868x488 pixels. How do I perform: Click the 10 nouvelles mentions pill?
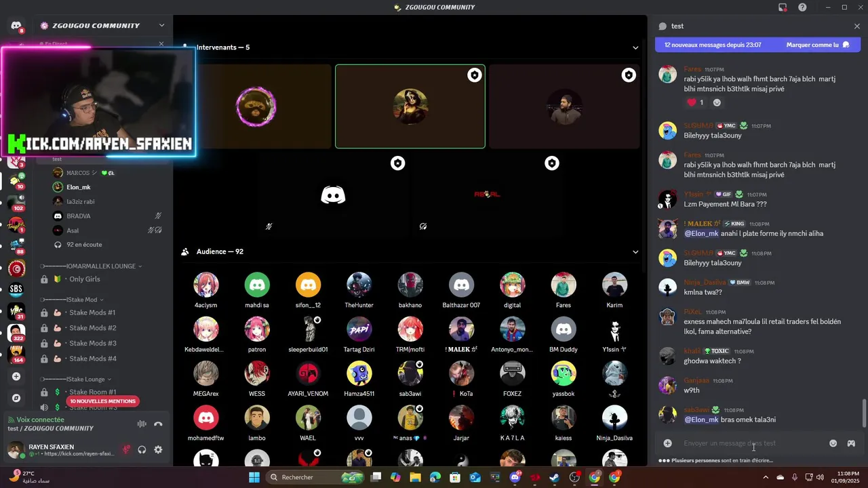(103, 401)
